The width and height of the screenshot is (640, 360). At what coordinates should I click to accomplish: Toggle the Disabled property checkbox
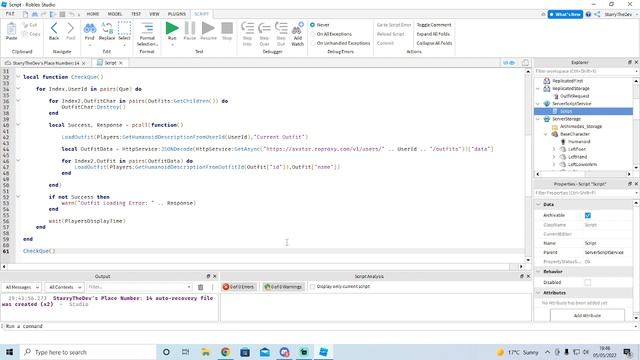pos(588,282)
